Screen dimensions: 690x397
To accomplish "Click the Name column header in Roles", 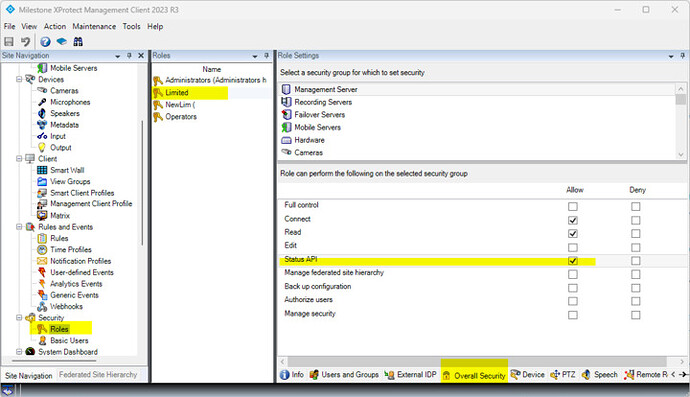I will tap(212, 69).
